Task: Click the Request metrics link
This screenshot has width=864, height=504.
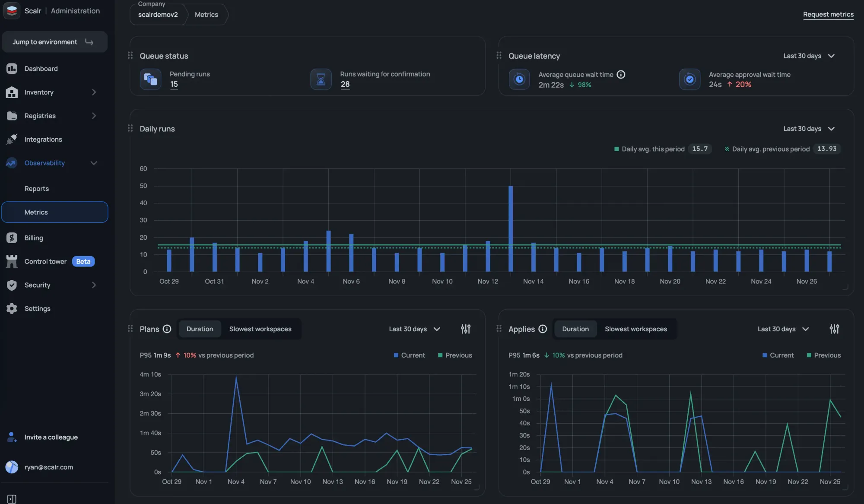Action: coord(828,15)
